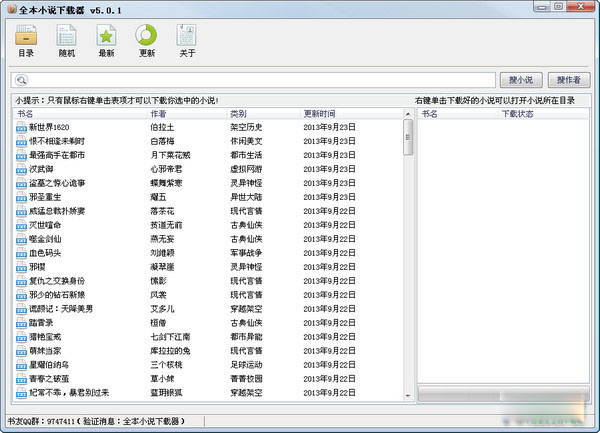Viewport: 600px width, 433px height.
Task: Click author 三个核桃
Action: [166, 365]
